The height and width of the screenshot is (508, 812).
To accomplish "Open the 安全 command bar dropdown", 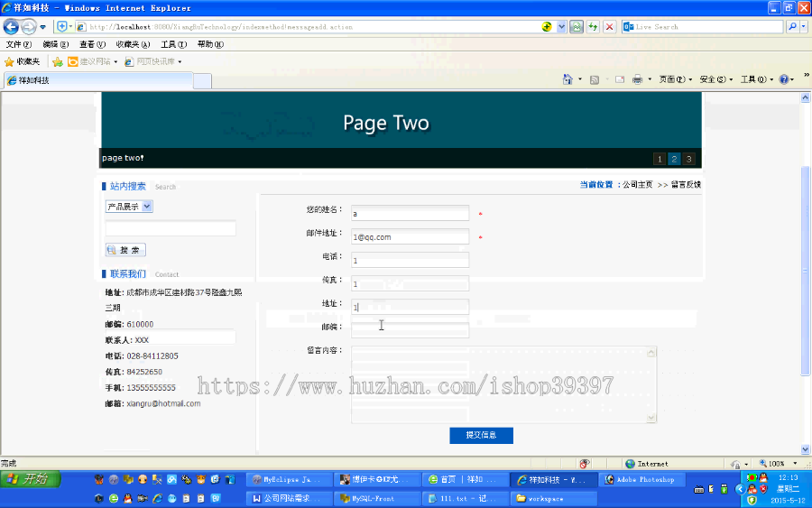I will click(x=716, y=79).
